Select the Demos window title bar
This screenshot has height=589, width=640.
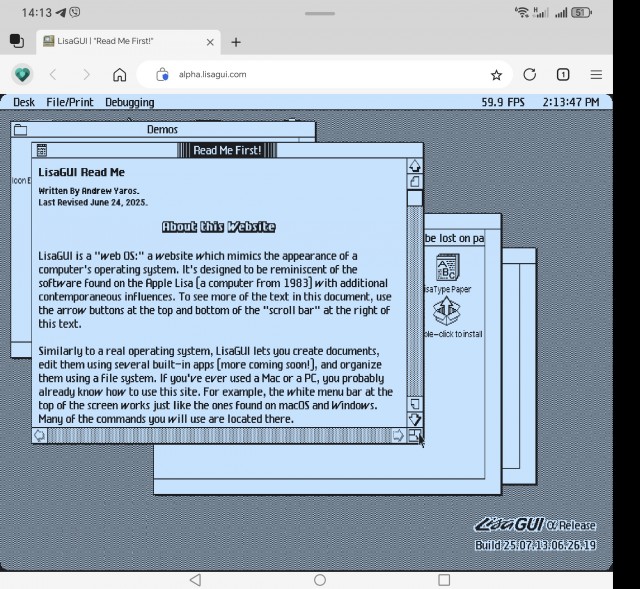[x=163, y=130]
